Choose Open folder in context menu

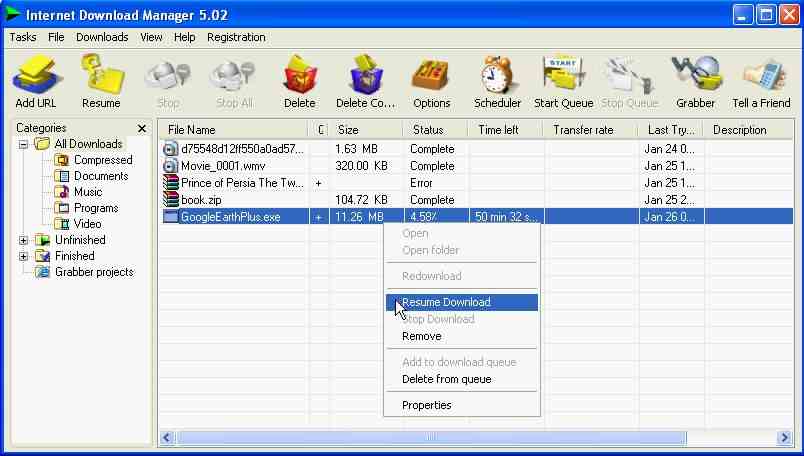coord(462,250)
